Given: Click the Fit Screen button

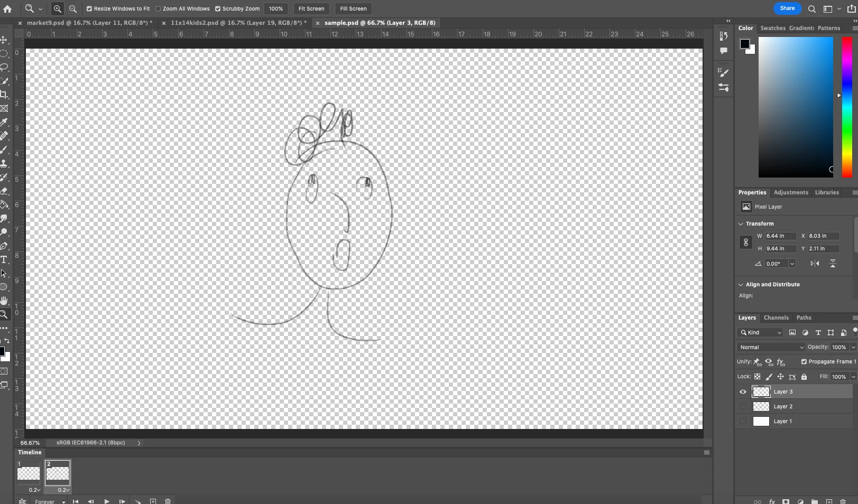Looking at the screenshot, I should (311, 8).
